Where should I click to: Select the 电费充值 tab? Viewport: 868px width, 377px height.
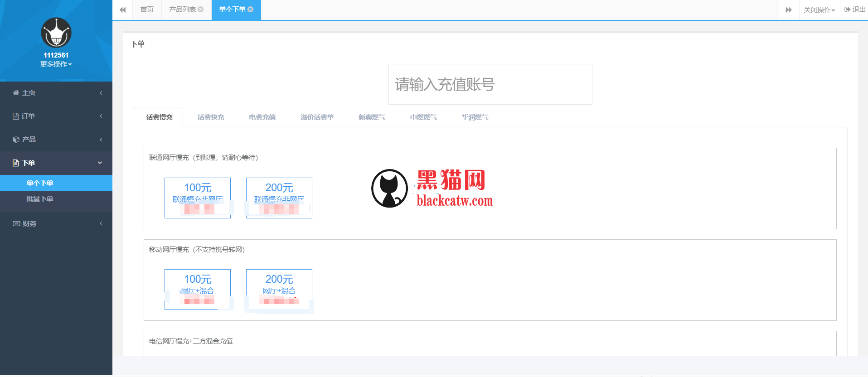[x=262, y=117]
